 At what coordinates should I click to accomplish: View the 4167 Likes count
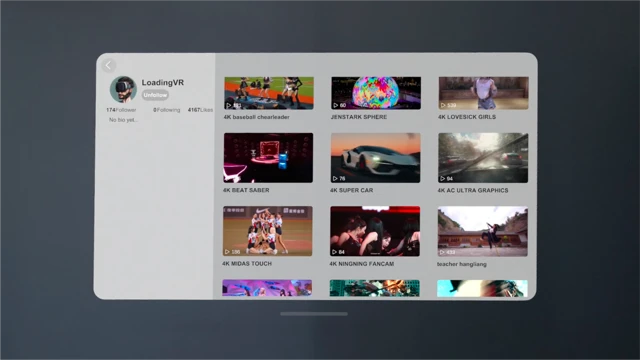(200, 110)
